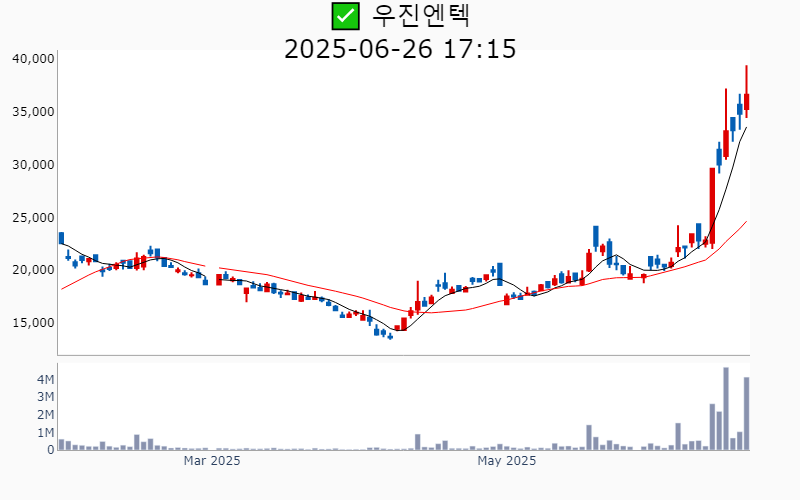Click the 20,000 price axis label

[33, 270]
